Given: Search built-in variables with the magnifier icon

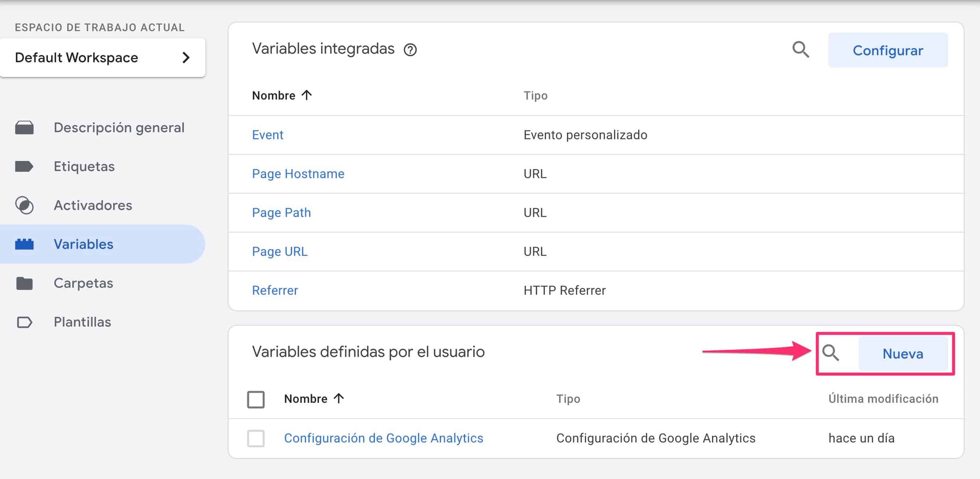Looking at the screenshot, I should pyautogui.click(x=800, y=50).
